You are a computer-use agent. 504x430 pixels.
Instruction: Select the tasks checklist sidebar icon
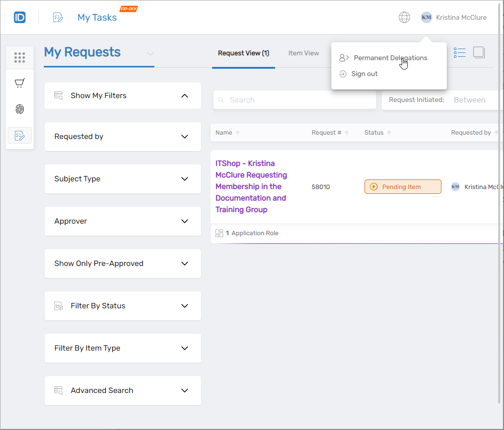point(20,136)
